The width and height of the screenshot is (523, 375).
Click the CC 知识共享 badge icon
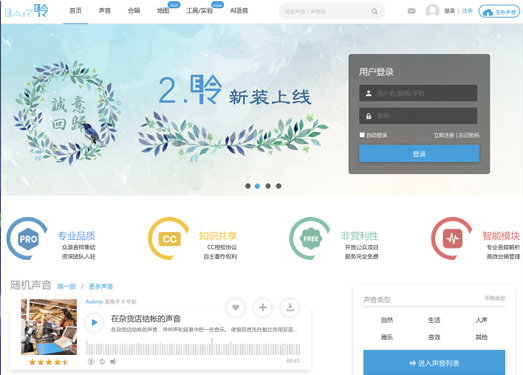pos(169,239)
